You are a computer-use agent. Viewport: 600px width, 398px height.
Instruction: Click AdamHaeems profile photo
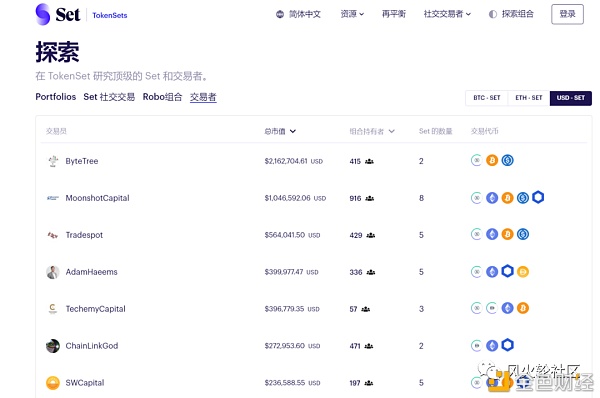53,272
